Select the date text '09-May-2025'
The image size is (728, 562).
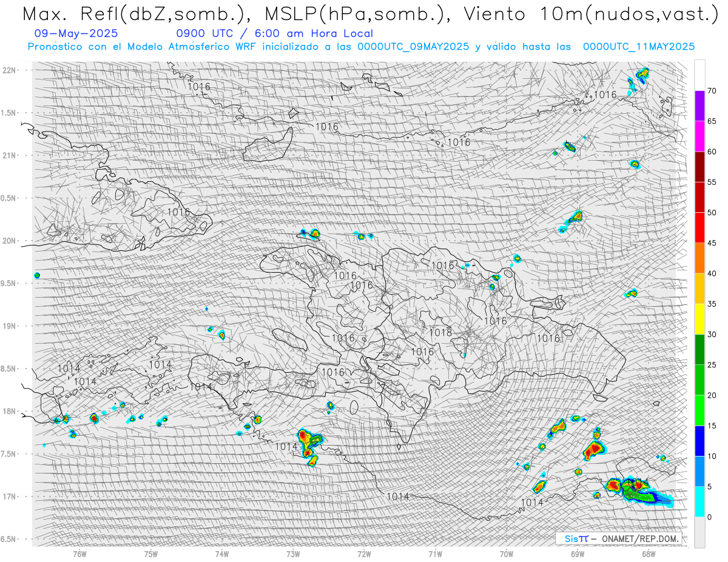(76, 33)
